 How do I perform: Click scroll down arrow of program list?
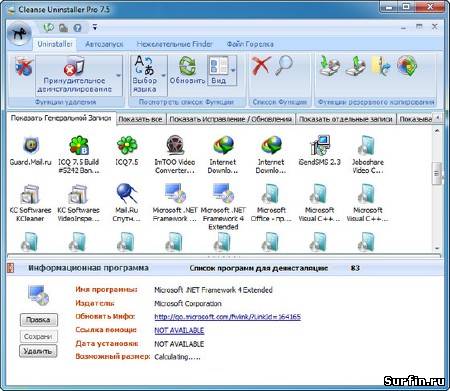coord(437,248)
